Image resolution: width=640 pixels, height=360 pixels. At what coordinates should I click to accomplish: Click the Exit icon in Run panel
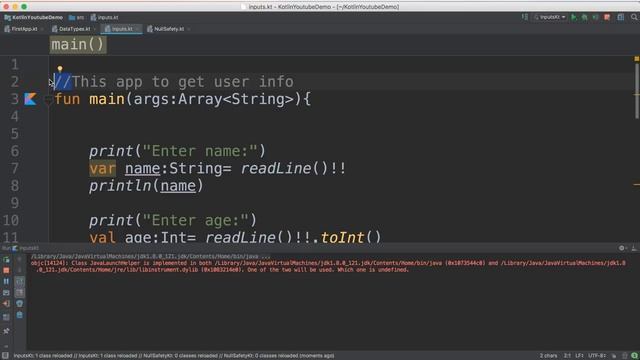[x=6, y=304]
